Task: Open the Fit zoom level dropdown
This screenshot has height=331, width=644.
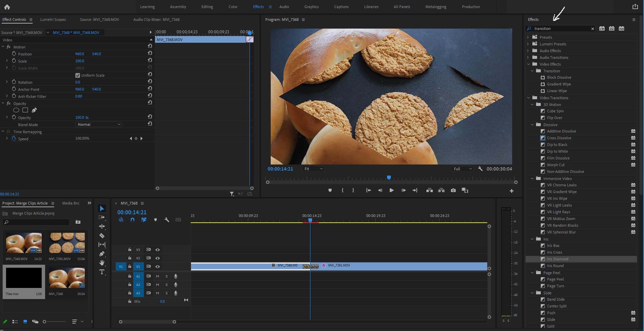Action: [313, 169]
